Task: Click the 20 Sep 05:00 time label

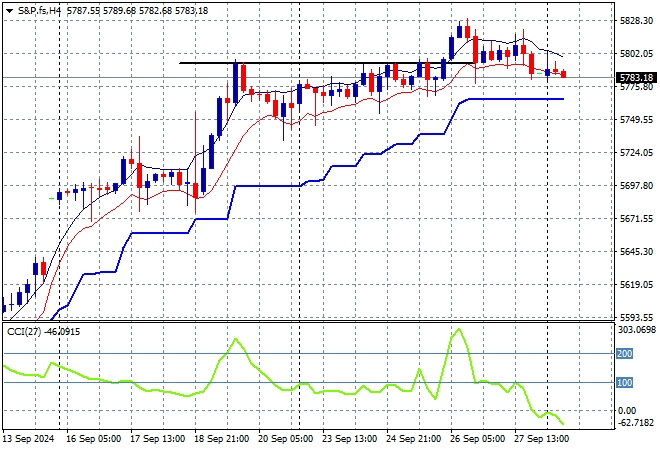Action: [x=285, y=439]
